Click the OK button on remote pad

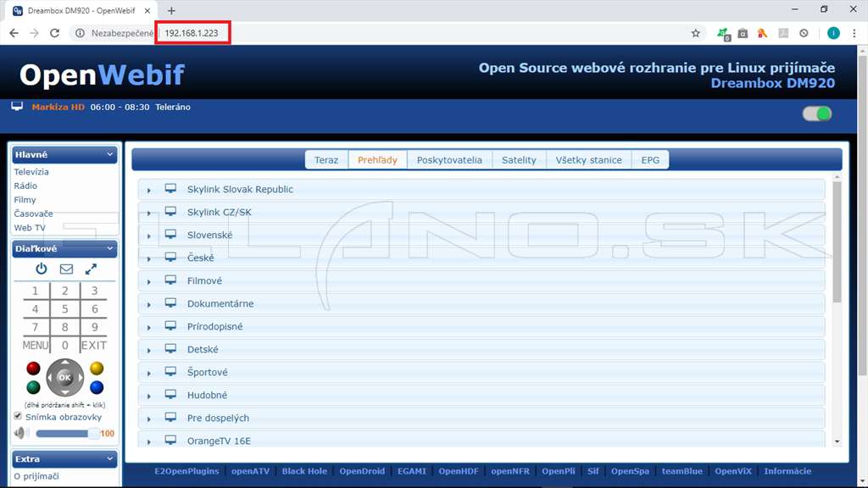(64, 377)
